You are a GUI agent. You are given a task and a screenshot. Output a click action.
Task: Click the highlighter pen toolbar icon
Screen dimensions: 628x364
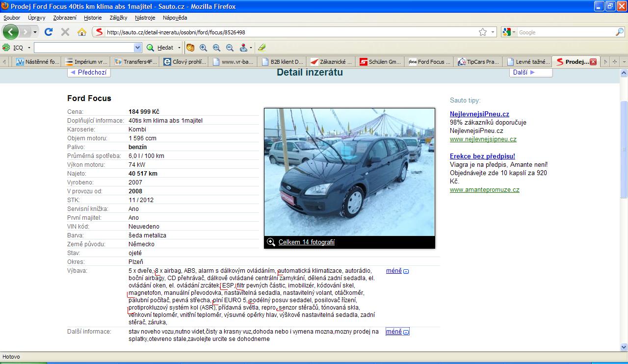[262, 48]
